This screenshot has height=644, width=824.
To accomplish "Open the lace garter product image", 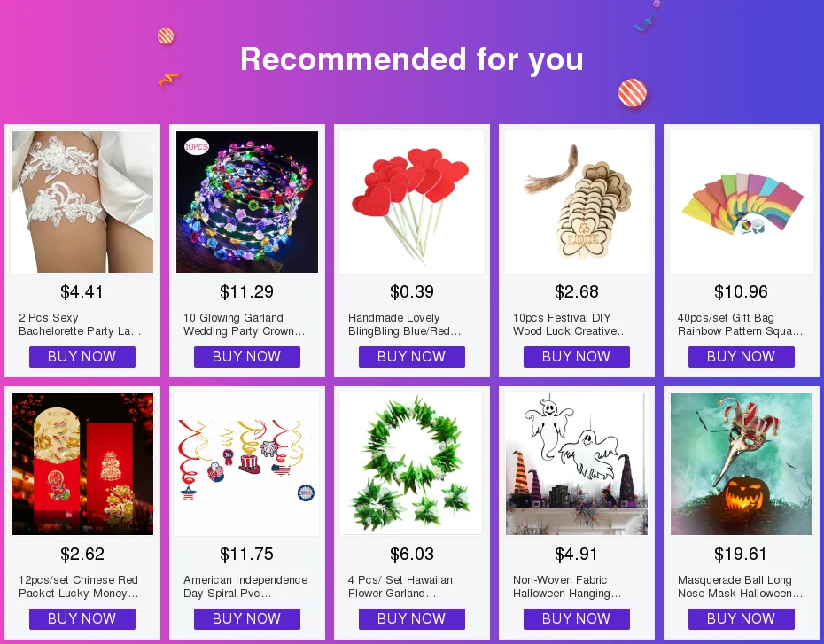I will [82, 202].
